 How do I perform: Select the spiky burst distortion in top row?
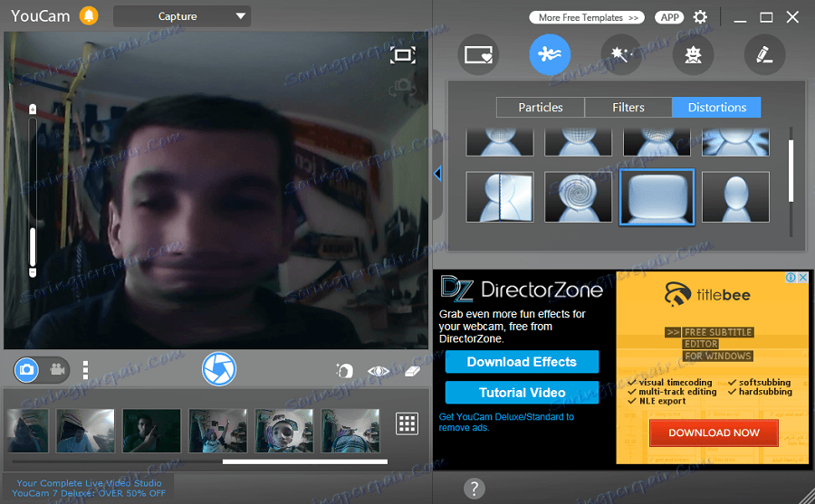[735, 142]
